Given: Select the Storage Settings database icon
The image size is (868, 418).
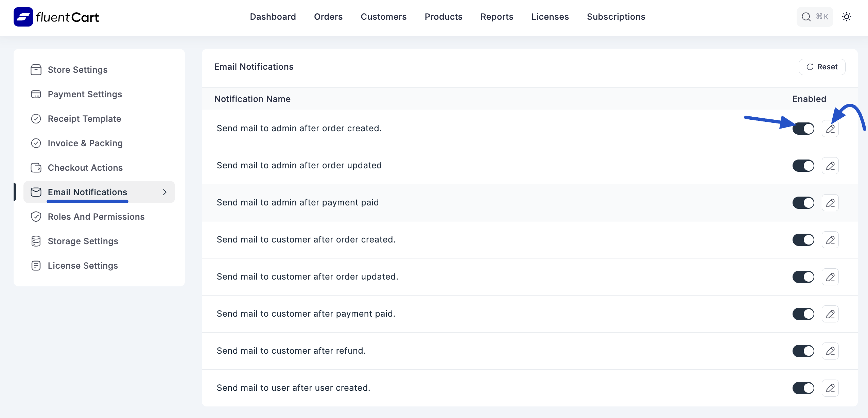Looking at the screenshot, I should [x=36, y=241].
